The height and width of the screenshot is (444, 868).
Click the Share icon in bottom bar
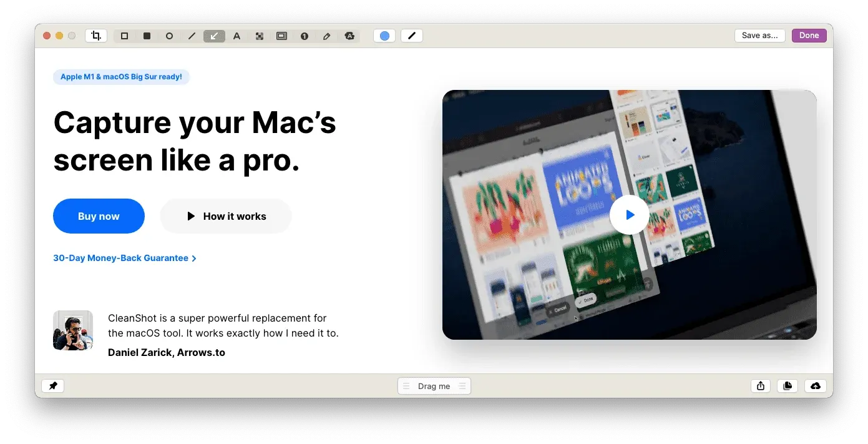click(760, 386)
